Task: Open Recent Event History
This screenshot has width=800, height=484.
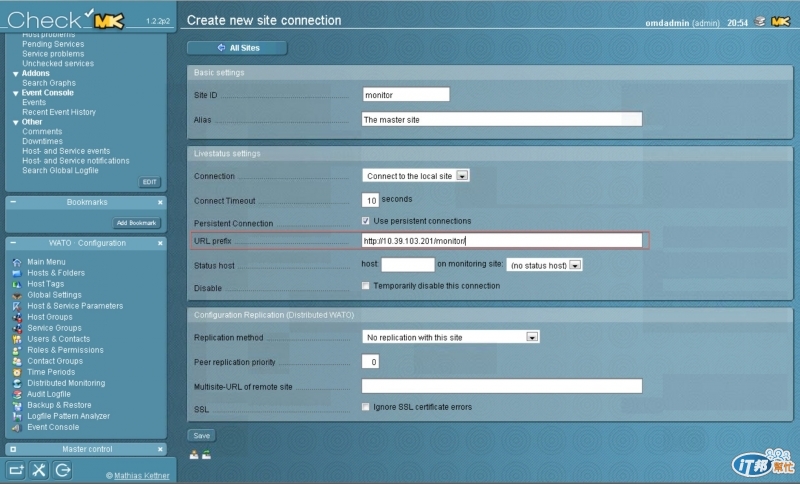Action: [x=59, y=112]
